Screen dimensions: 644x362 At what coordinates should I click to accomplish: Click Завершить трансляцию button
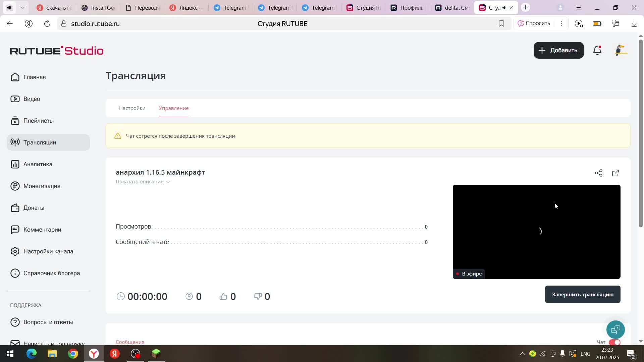(x=583, y=294)
